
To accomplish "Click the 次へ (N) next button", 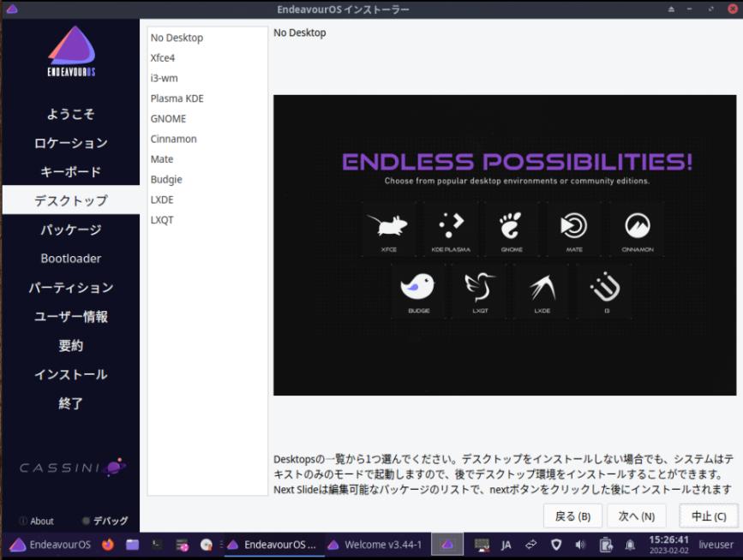I will point(637,516).
